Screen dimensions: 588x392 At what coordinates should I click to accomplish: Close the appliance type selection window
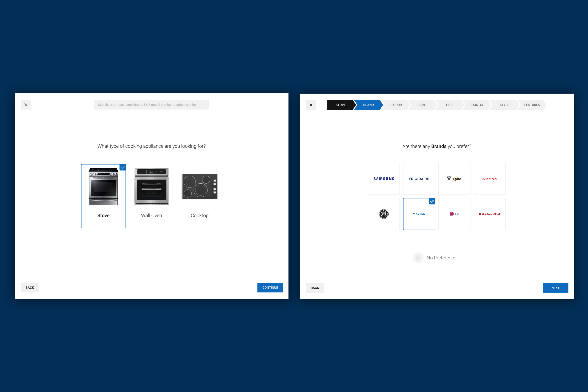click(26, 105)
